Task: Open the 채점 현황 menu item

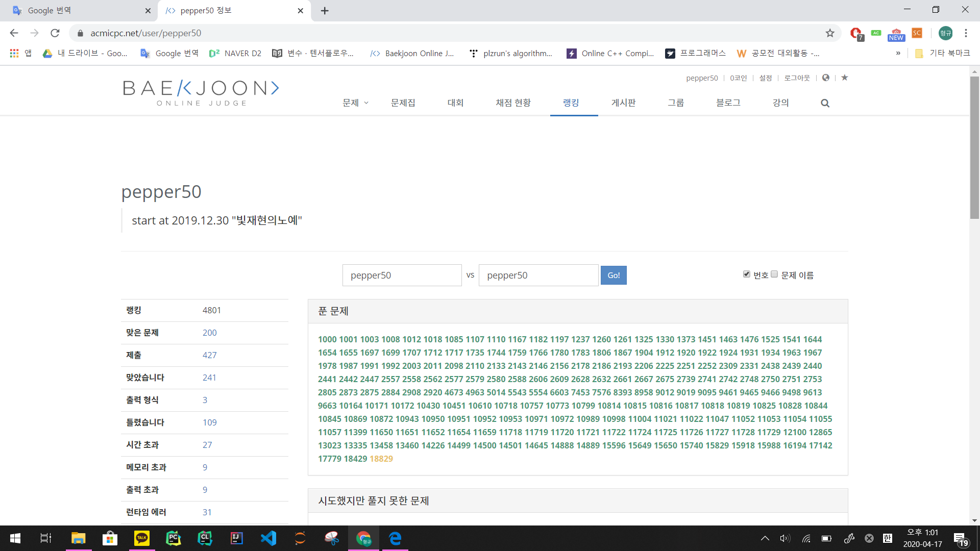Action: pyautogui.click(x=513, y=103)
